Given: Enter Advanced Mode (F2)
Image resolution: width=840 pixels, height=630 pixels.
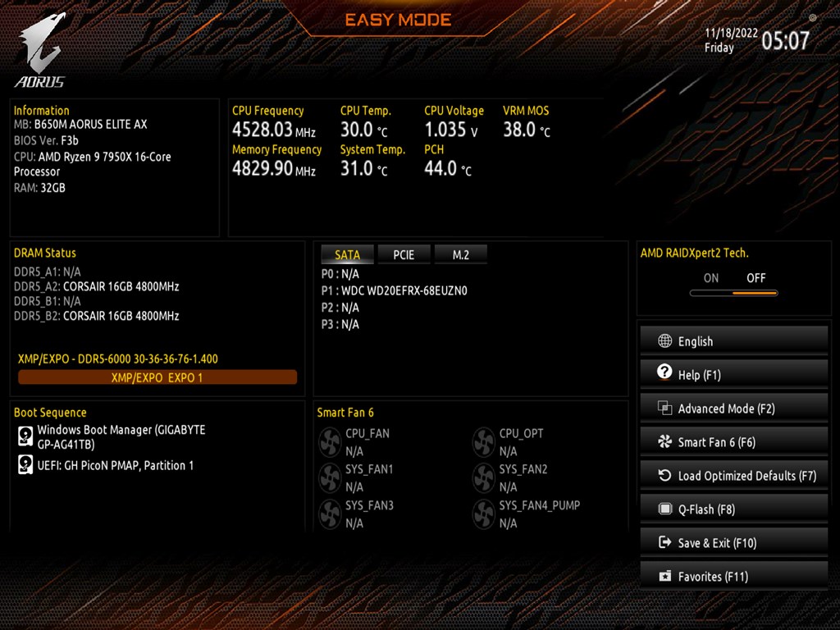Looking at the screenshot, I should pyautogui.click(x=734, y=409).
